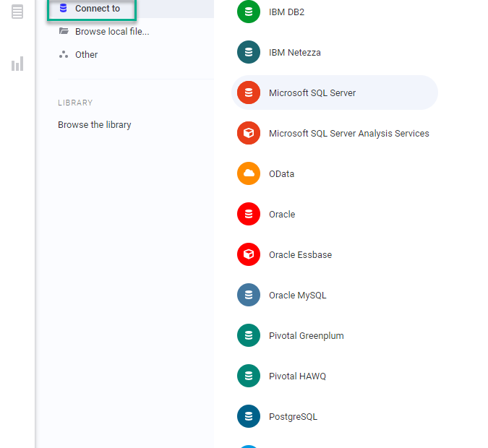Select the orange OData cloud icon
The image size is (488, 448).
(249, 173)
